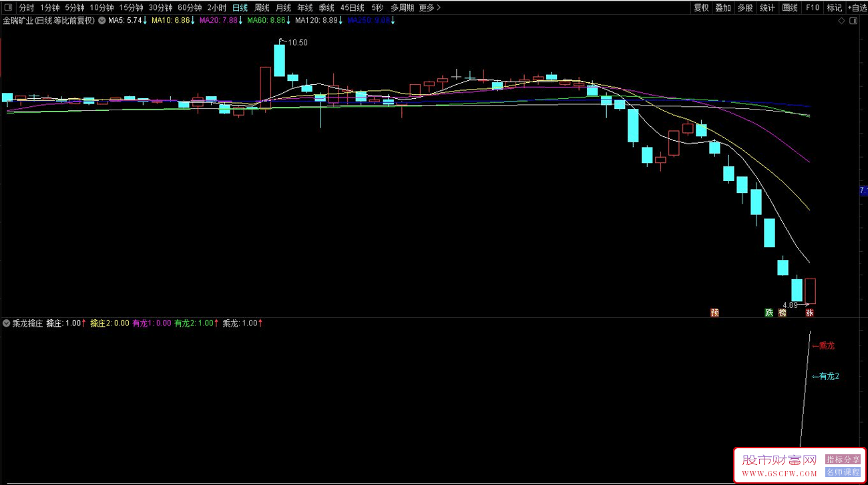Screen dimensions: 868x485
Task: Click the MA250 label
Action: (369, 21)
